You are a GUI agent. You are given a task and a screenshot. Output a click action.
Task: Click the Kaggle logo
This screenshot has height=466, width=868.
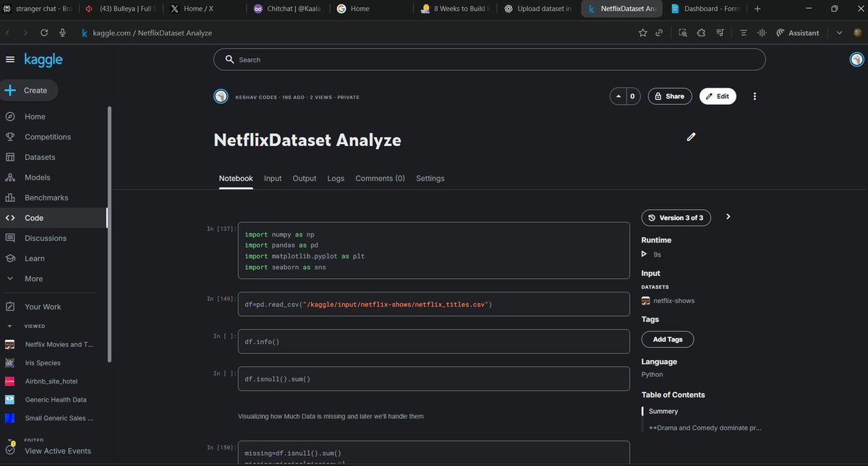43,60
